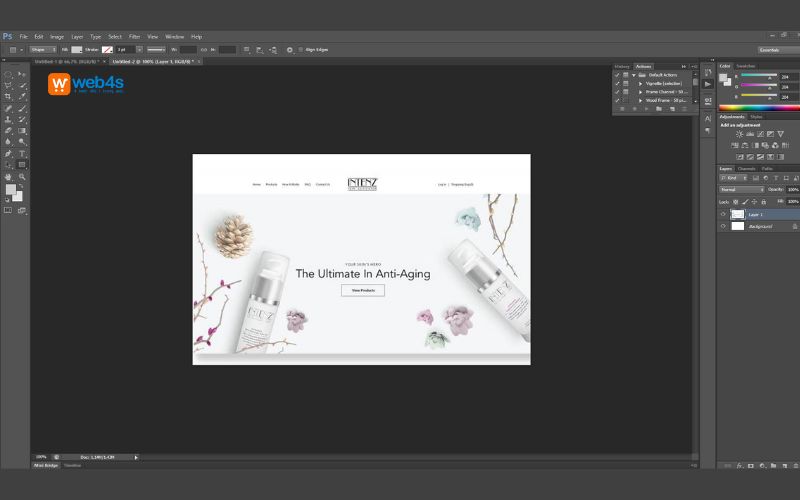Select the Crop tool in the toolbox

pos(9,97)
